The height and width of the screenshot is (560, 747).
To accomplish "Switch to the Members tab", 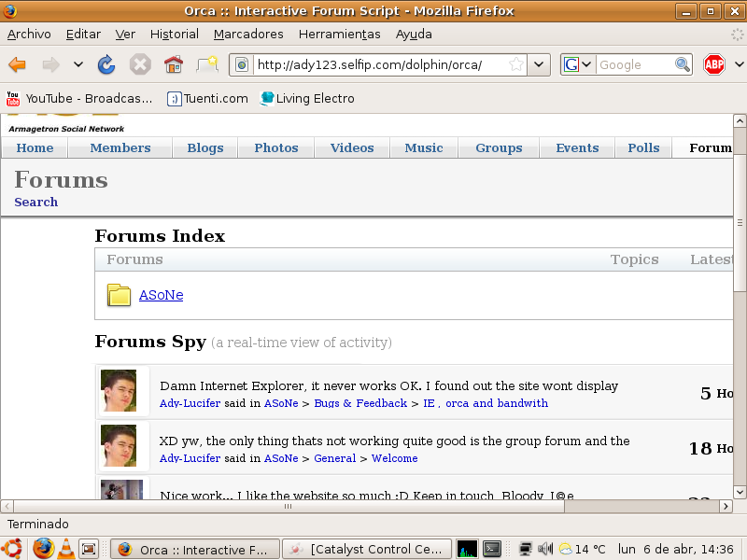I will (x=120, y=147).
